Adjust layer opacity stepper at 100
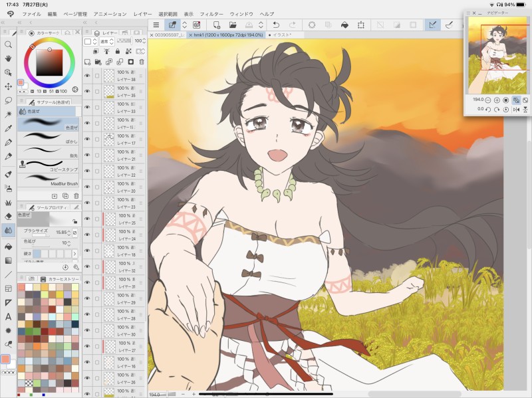 (x=144, y=41)
